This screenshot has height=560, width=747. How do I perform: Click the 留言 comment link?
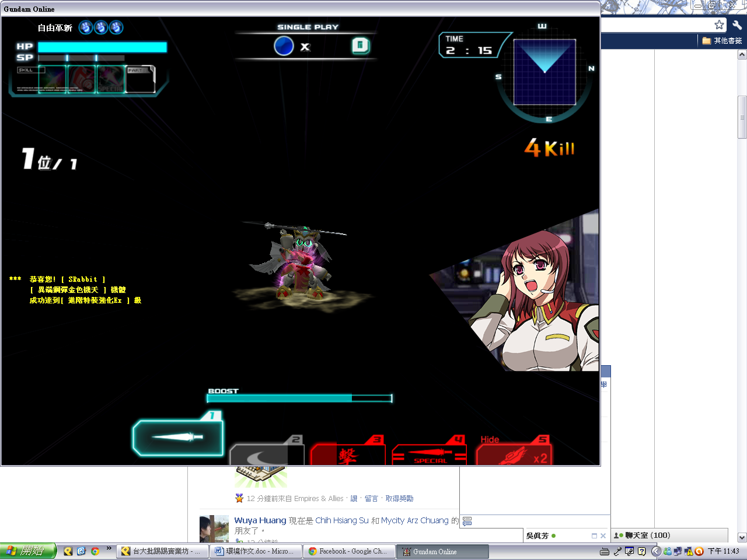click(371, 499)
